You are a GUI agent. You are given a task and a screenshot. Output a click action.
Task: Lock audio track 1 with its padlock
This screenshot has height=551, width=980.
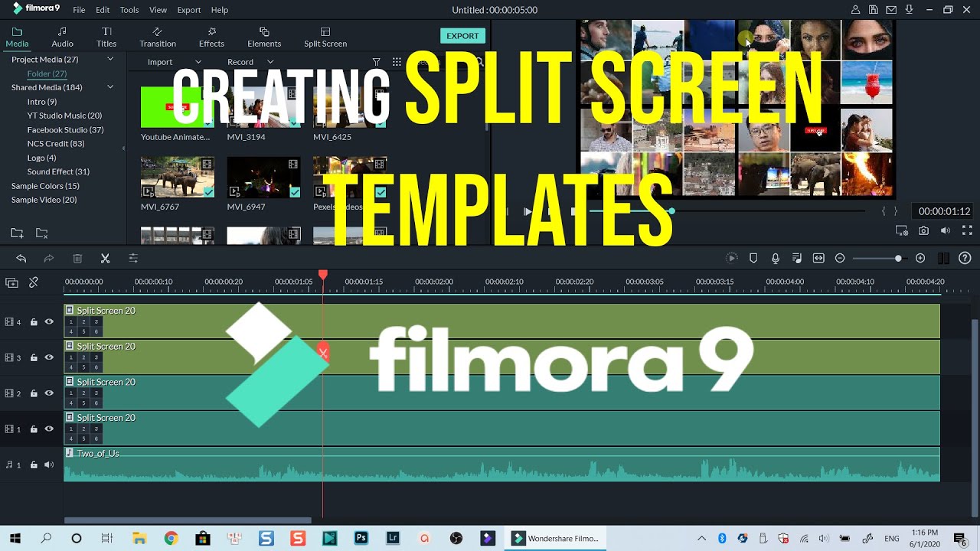34,465
